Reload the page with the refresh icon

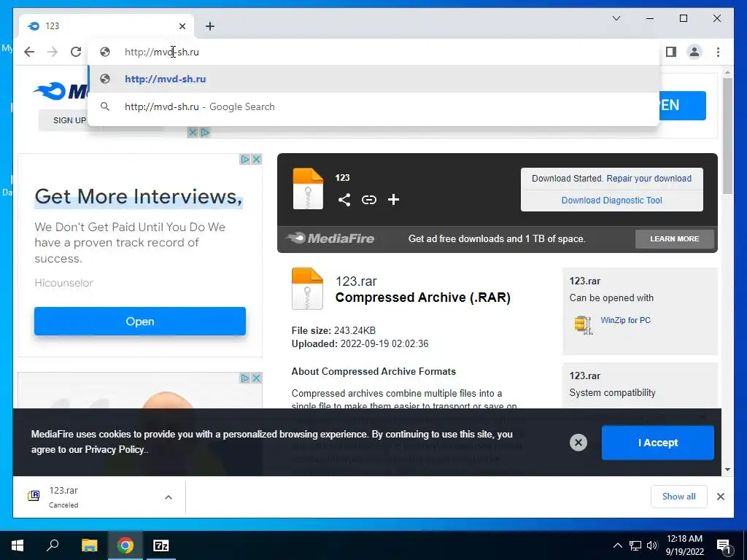(x=76, y=52)
